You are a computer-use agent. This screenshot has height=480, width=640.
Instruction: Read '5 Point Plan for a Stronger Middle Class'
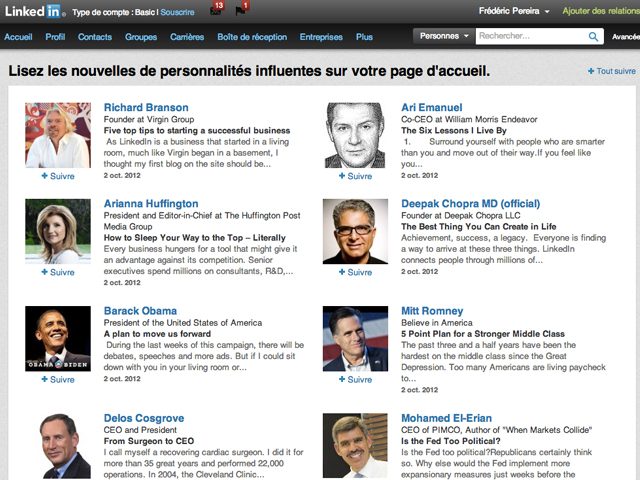pos(483,334)
